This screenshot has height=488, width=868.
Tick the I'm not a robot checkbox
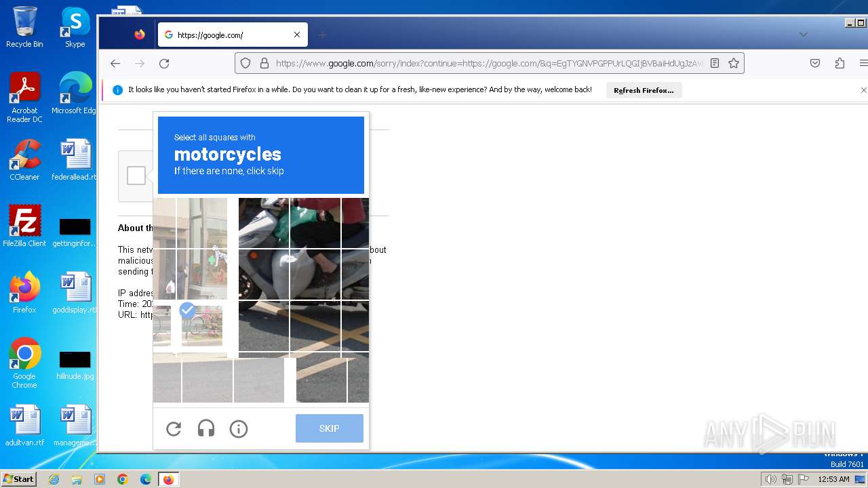coord(136,176)
